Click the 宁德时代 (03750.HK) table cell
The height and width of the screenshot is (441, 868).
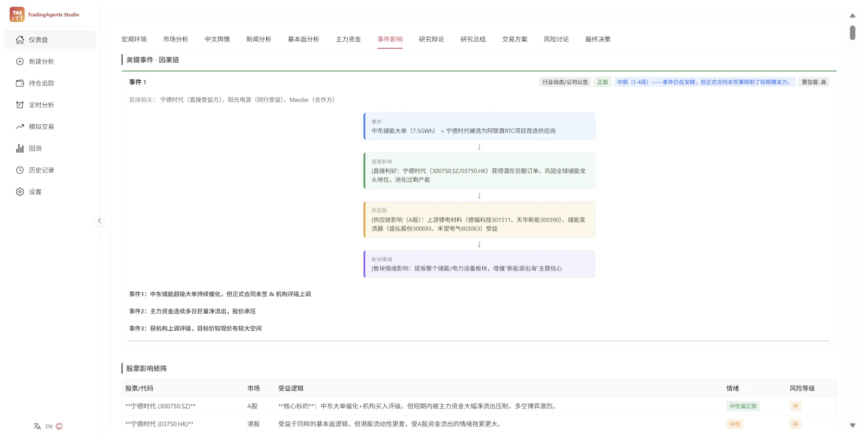[x=159, y=424]
